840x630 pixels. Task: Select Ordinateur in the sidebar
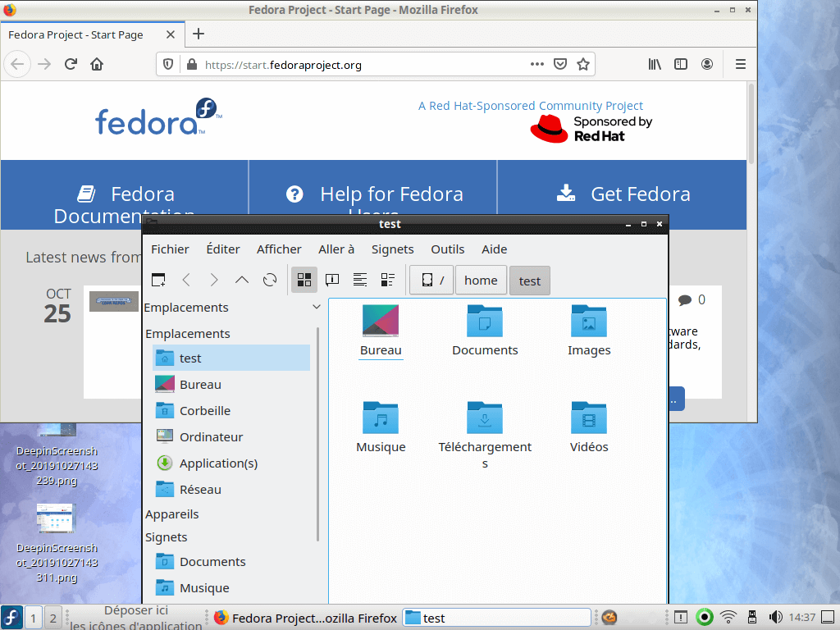click(231, 436)
